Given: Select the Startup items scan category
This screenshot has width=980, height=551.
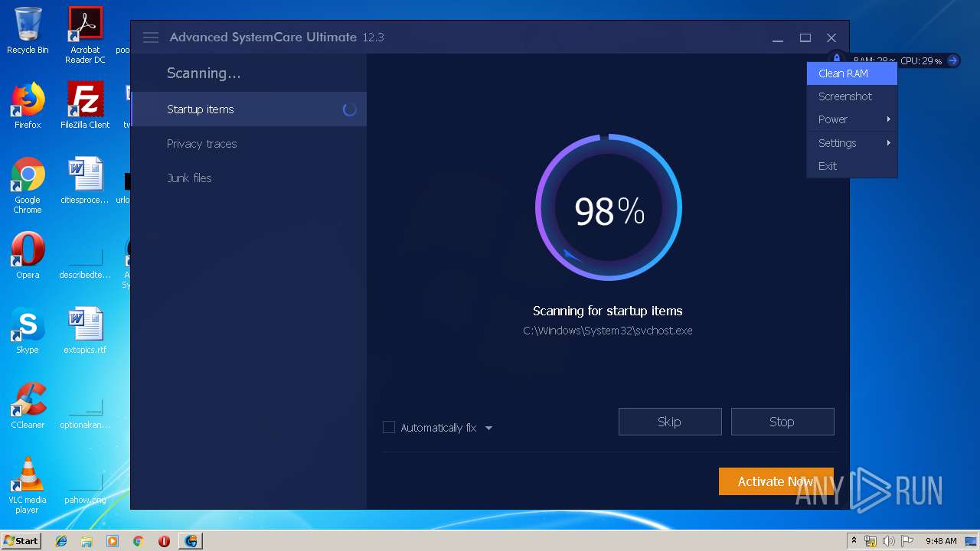Looking at the screenshot, I should pyautogui.click(x=249, y=109).
